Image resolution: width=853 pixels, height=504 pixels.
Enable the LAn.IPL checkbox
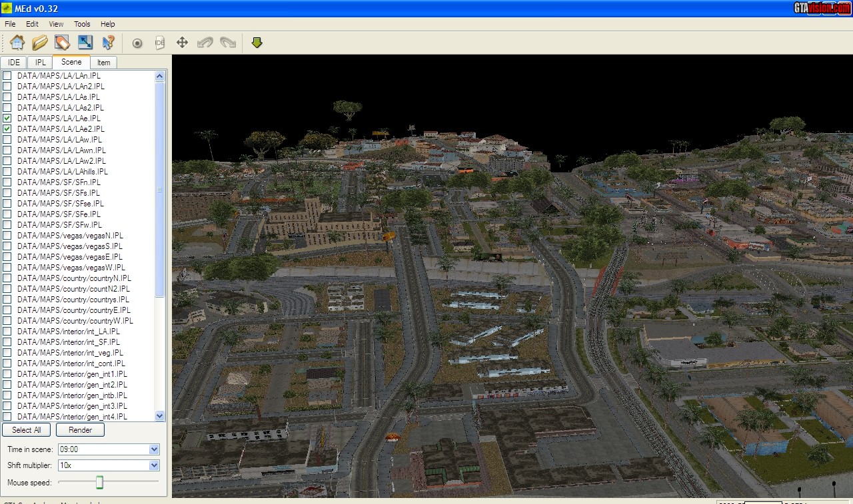7,76
